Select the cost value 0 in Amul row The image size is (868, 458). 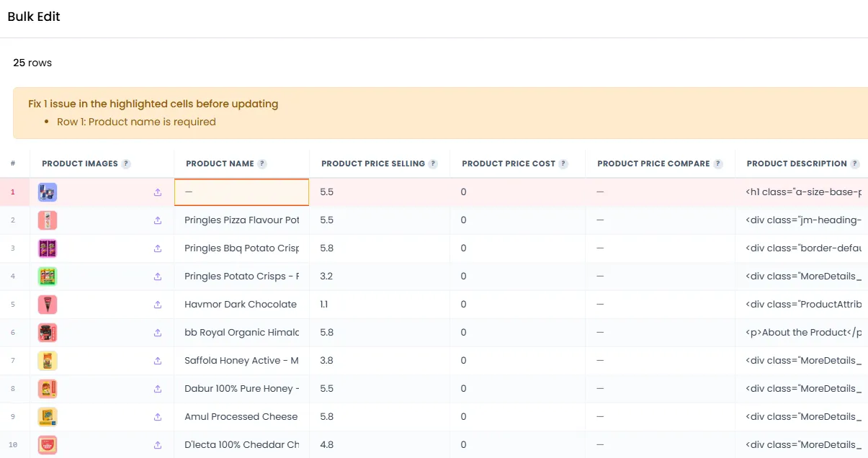pyautogui.click(x=518, y=417)
